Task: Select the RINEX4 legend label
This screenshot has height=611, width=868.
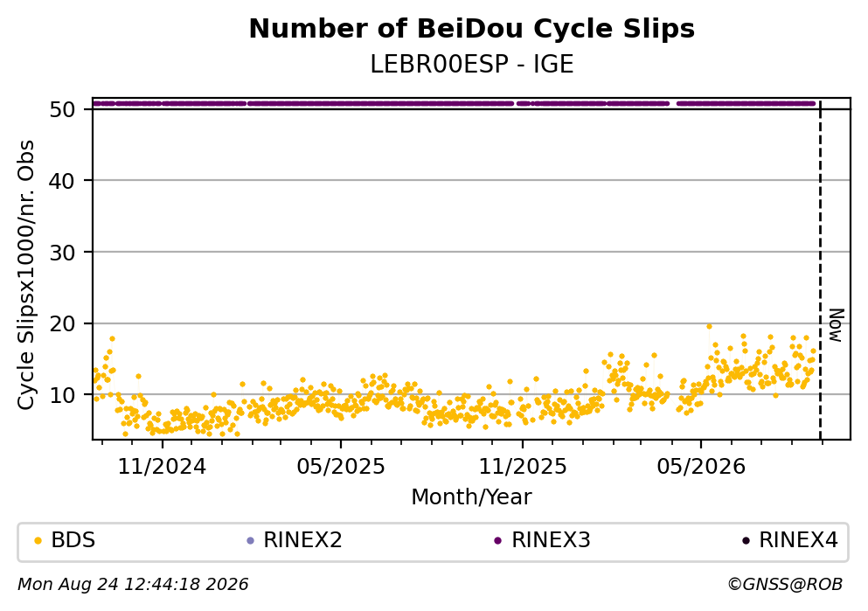Action: [799, 540]
